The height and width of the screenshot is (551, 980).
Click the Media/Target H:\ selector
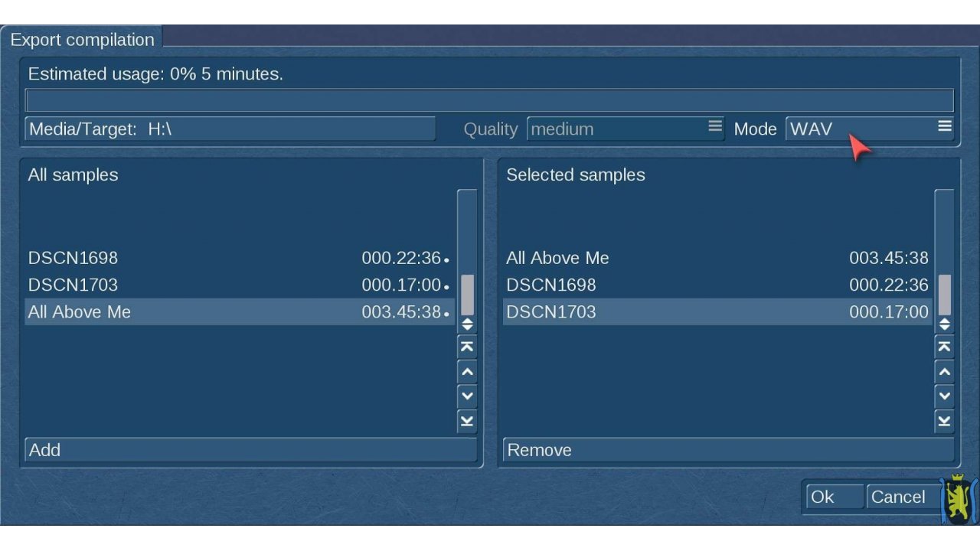[x=230, y=129]
